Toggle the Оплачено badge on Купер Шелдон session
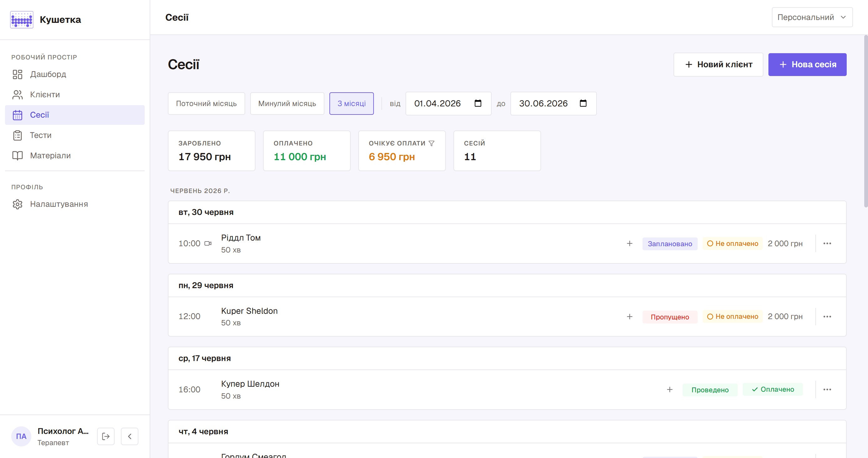This screenshot has width=868, height=458. tap(773, 389)
